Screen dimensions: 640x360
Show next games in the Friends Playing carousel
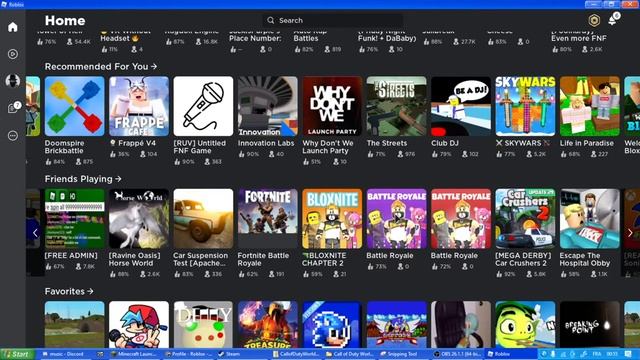pyautogui.click(x=630, y=233)
